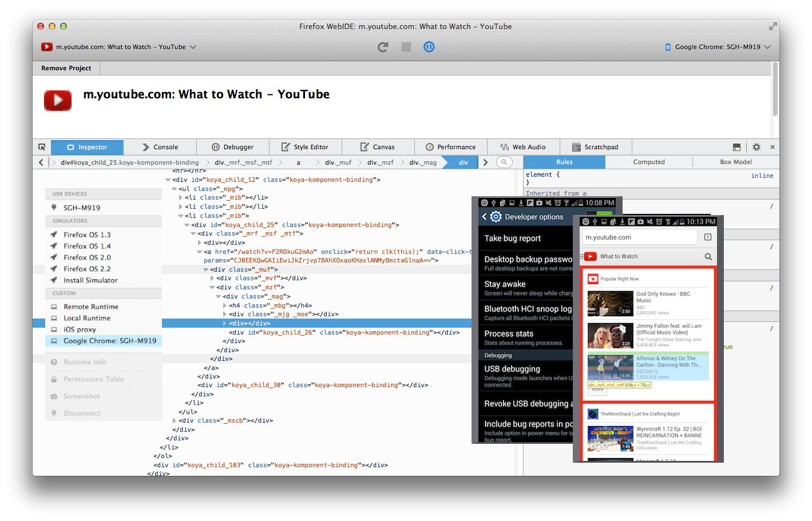Choose Firefox OS 2.2 simulator
This screenshot has width=812, height=521.
point(104,269)
